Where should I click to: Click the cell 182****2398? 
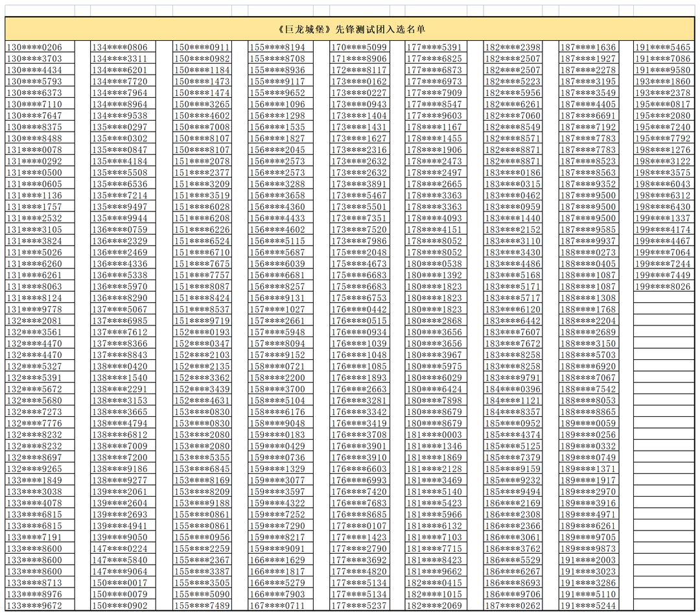[513, 47]
